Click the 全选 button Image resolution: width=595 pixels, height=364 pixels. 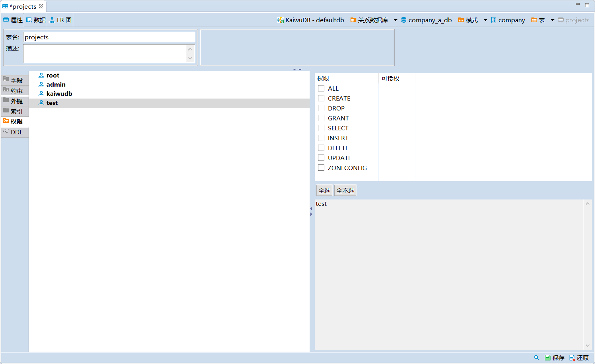point(324,190)
